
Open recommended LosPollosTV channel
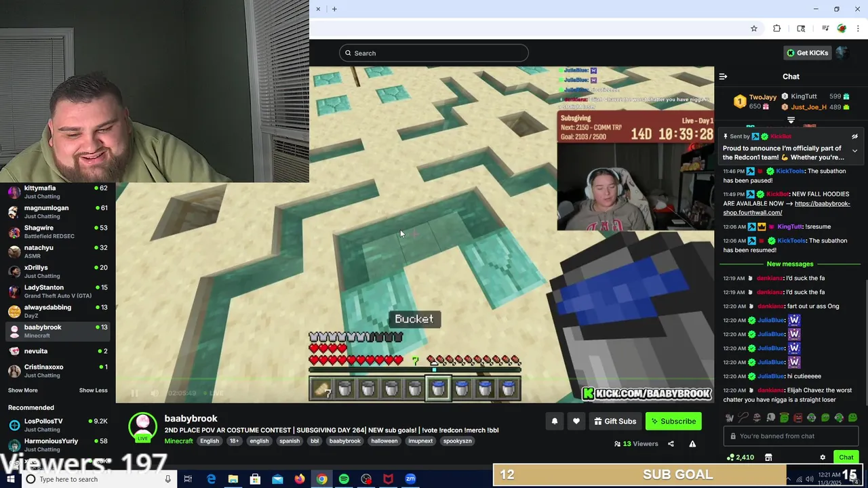coord(58,425)
